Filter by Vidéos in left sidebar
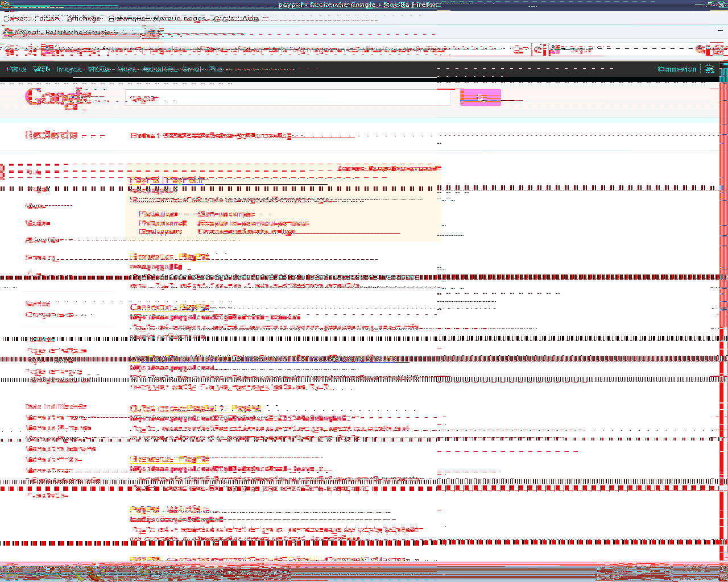This screenshot has height=582, width=728. (38, 223)
